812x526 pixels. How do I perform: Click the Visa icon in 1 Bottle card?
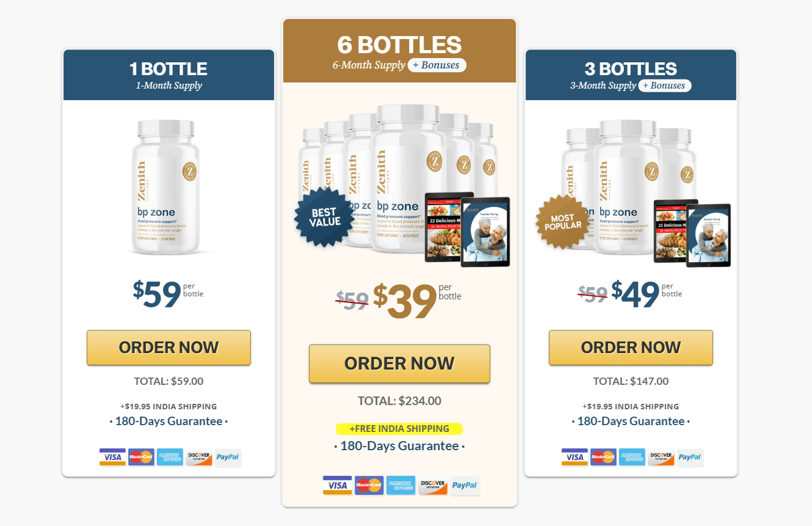(112, 457)
